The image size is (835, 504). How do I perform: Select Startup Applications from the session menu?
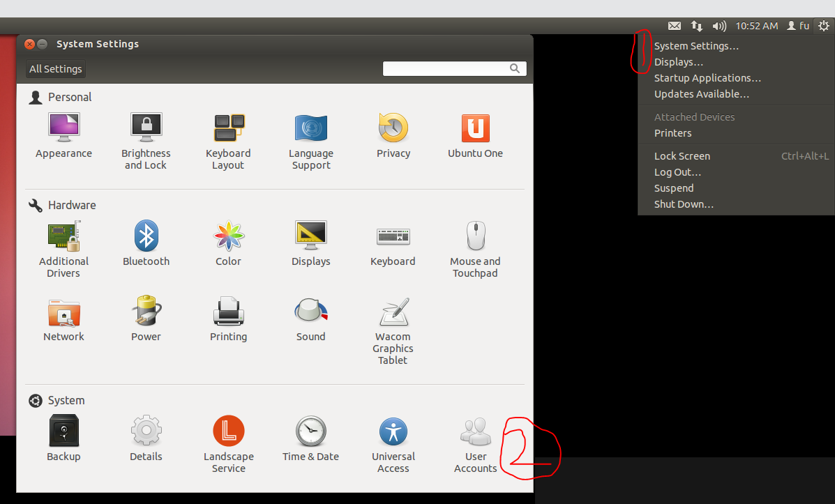pos(707,77)
